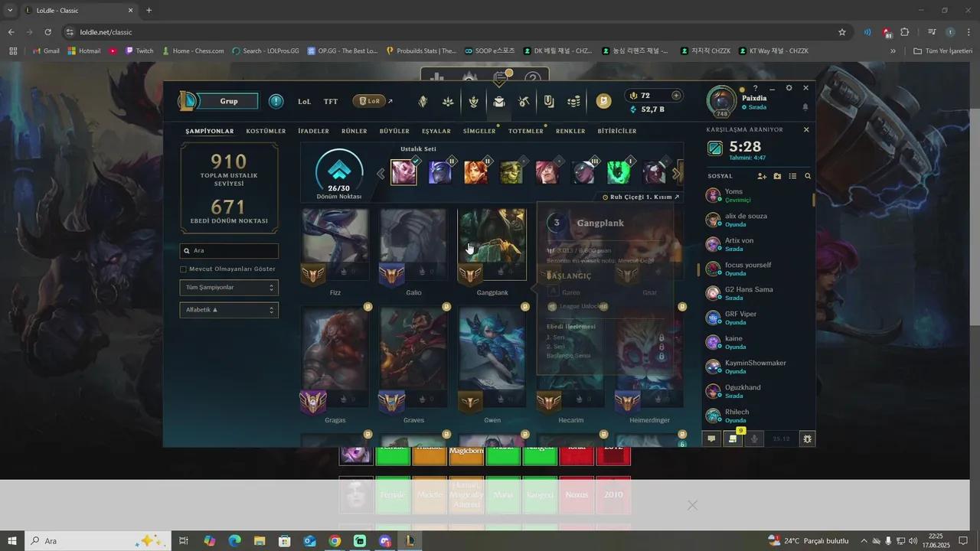Click the new folder icon in Sosyal
The image size is (980, 551).
tap(777, 176)
